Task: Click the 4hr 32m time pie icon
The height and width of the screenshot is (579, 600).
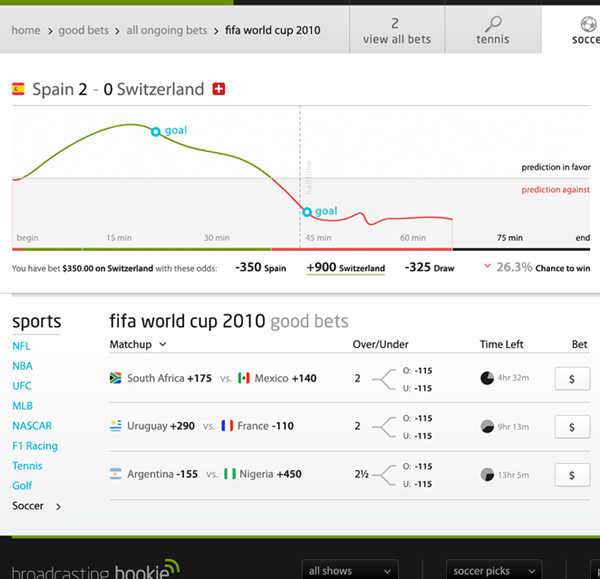Action: point(487,378)
